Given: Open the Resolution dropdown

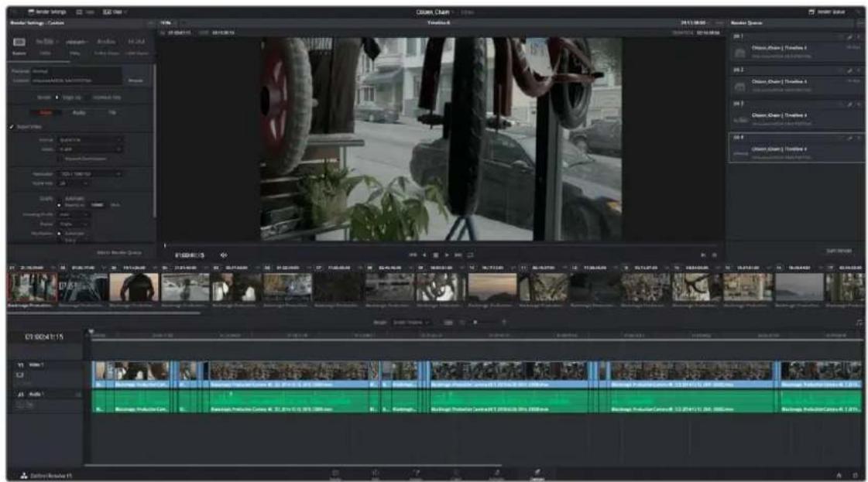Looking at the screenshot, I should pos(90,174).
